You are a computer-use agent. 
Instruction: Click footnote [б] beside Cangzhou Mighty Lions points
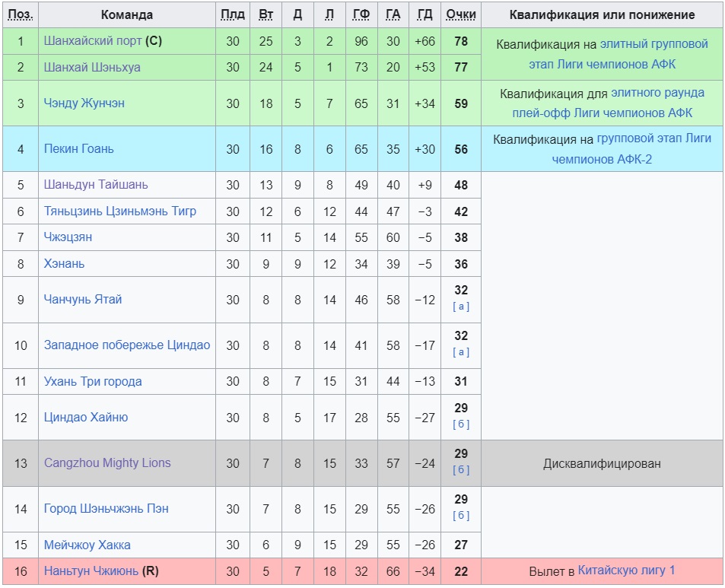(461, 469)
